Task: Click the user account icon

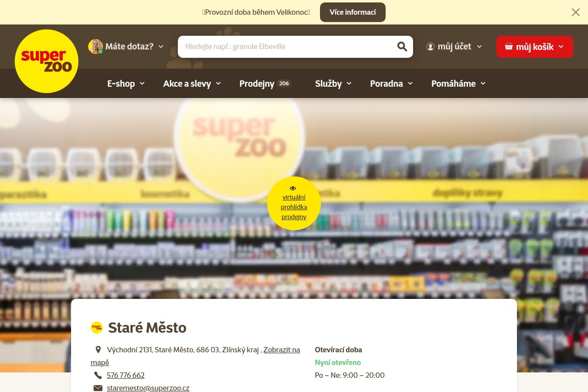Action: 431,47
